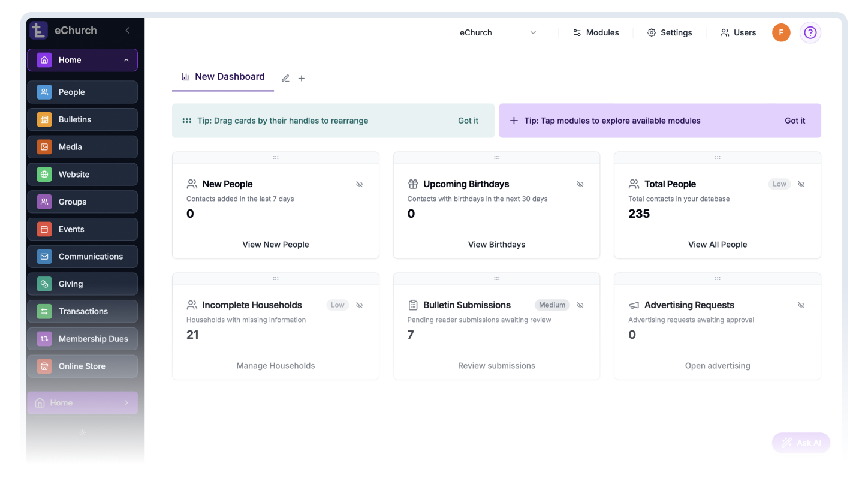The height and width of the screenshot is (484, 868).
Task: Select the Transactions icon
Action: pyautogui.click(x=44, y=311)
